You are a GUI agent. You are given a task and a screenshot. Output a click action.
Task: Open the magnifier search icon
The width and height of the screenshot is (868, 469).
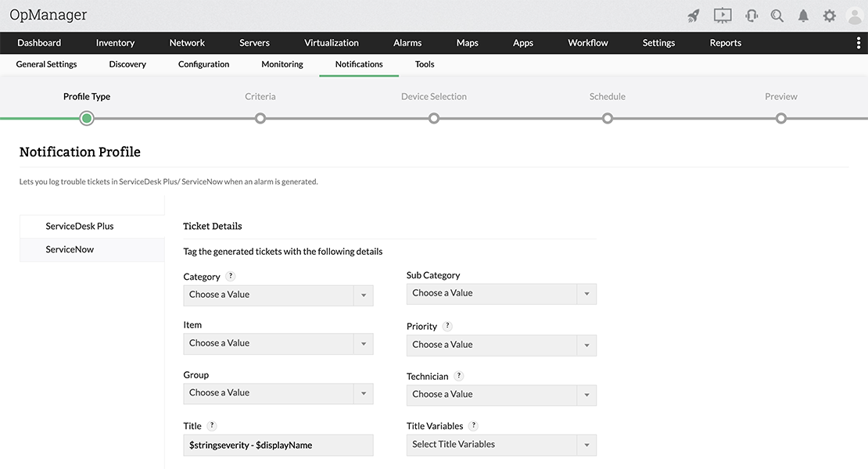coord(777,16)
